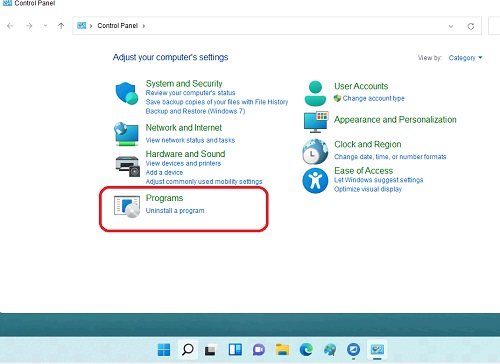The height and width of the screenshot is (364, 500).
Task: Open the User Accounts person icon
Action: (x=315, y=93)
